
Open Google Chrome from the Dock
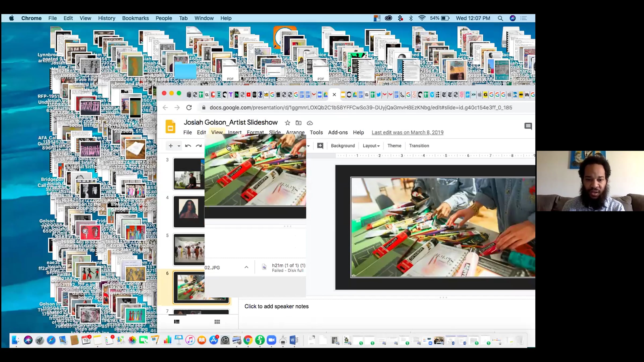[248, 340]
